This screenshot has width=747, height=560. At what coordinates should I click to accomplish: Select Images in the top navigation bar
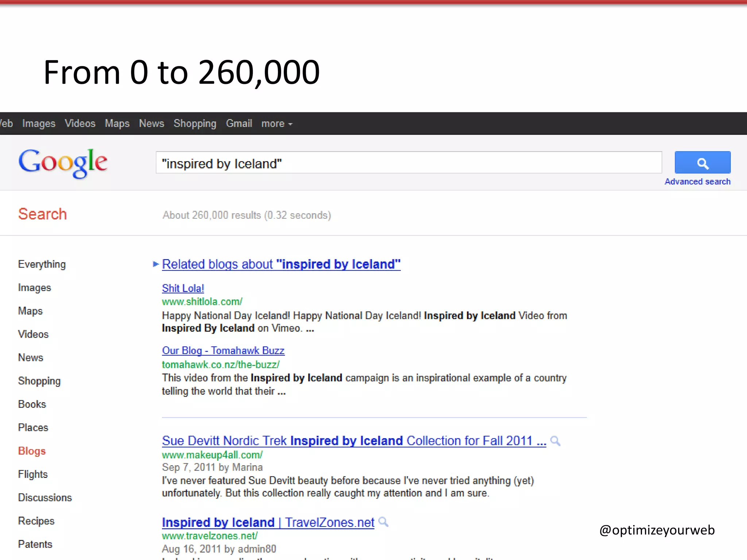coord(39,124)
